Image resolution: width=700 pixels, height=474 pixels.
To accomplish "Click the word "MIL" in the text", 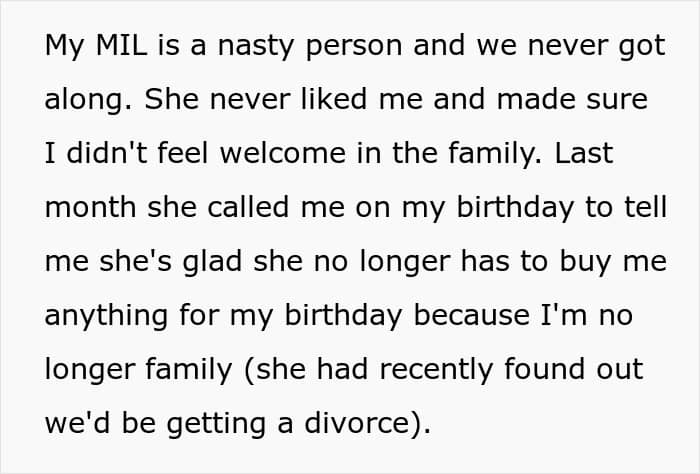I will [121, 45].
